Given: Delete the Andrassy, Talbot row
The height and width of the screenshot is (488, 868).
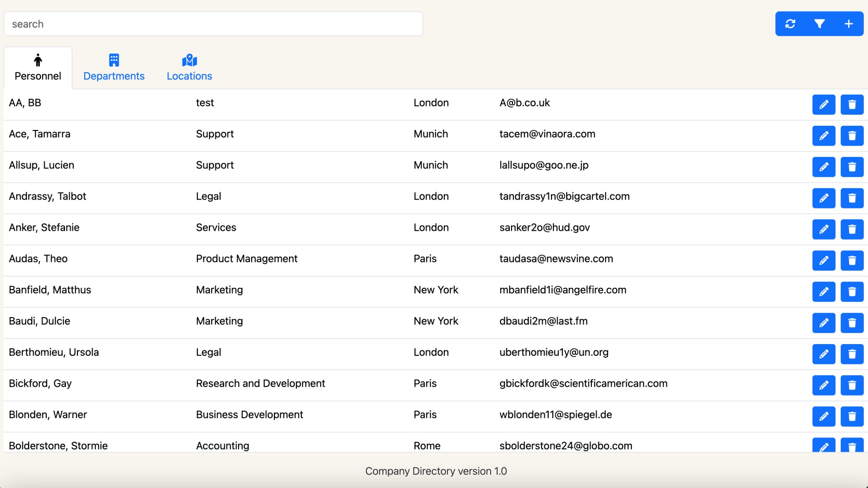Looking at the screenshot, I should tap(852, 198).
